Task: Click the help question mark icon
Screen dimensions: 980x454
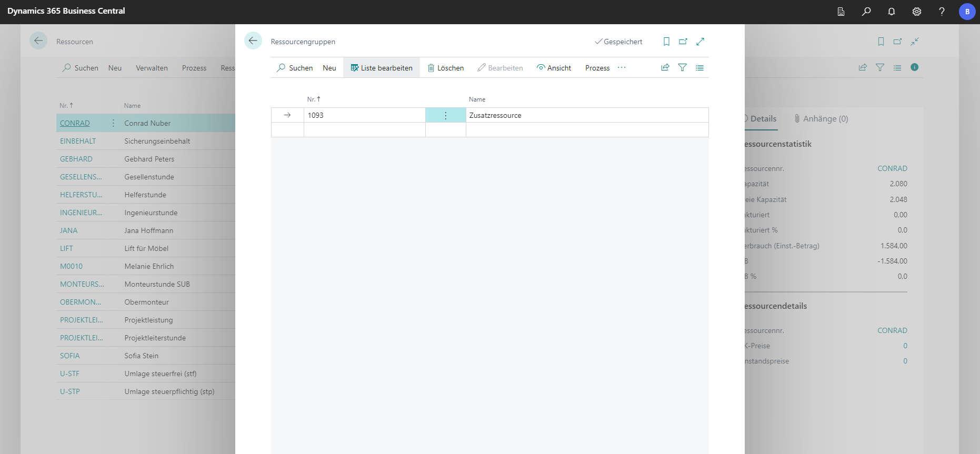Action: click(942, 12)
